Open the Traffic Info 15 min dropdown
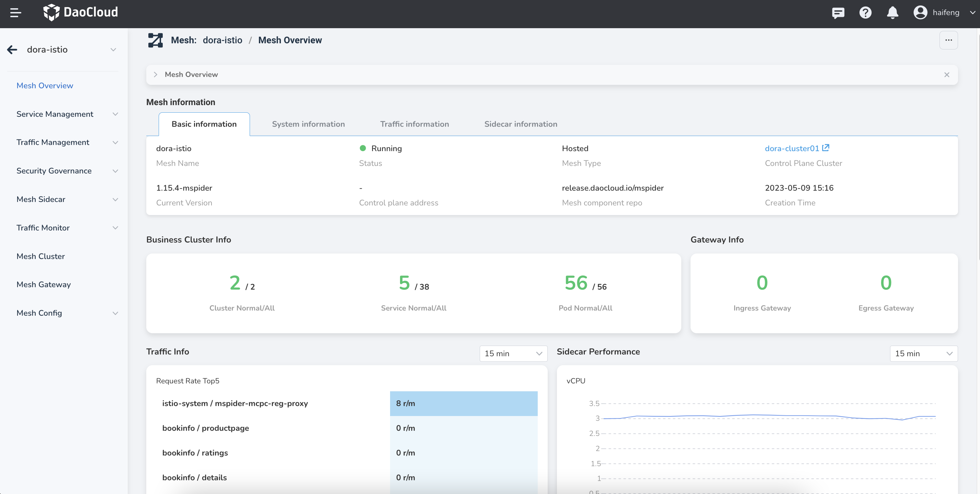Screen dimensions: 980x494 point(513,353)
